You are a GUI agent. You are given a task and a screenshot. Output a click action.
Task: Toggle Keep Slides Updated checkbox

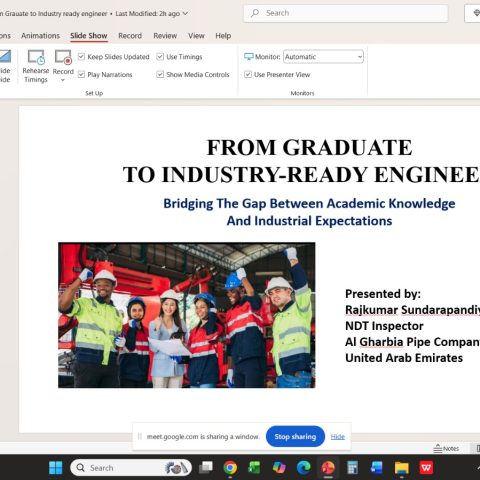tap(81, 57)
